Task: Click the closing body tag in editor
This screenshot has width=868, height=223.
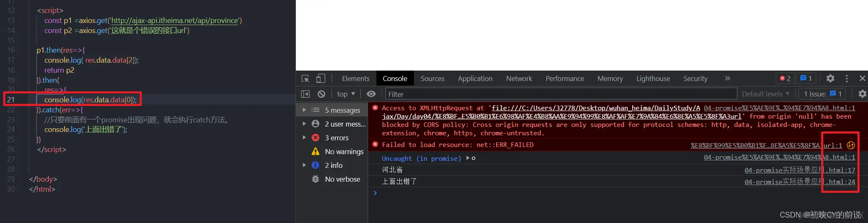Action: point(43,179)
